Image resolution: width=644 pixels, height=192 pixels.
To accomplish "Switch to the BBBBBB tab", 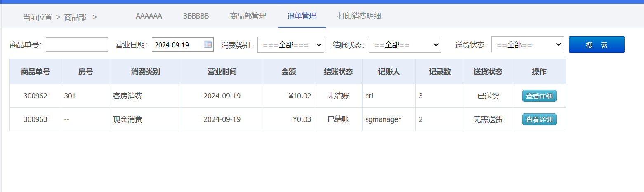I will click(196, 16).
